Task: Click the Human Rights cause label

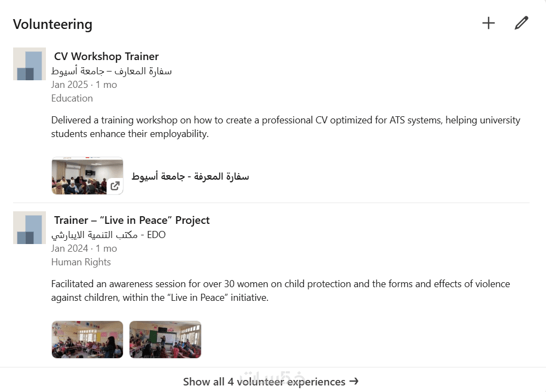Action: (x=81, y=262)
